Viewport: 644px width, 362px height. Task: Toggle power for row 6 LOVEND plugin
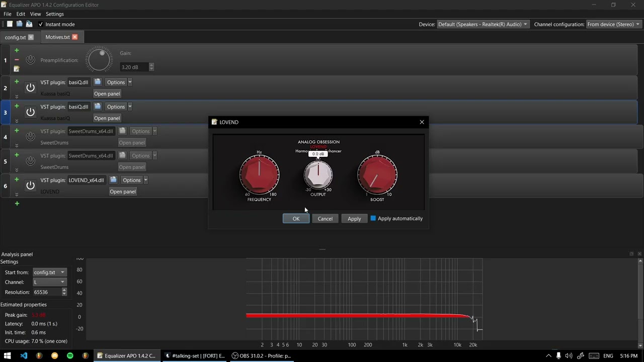pos(31,186)
